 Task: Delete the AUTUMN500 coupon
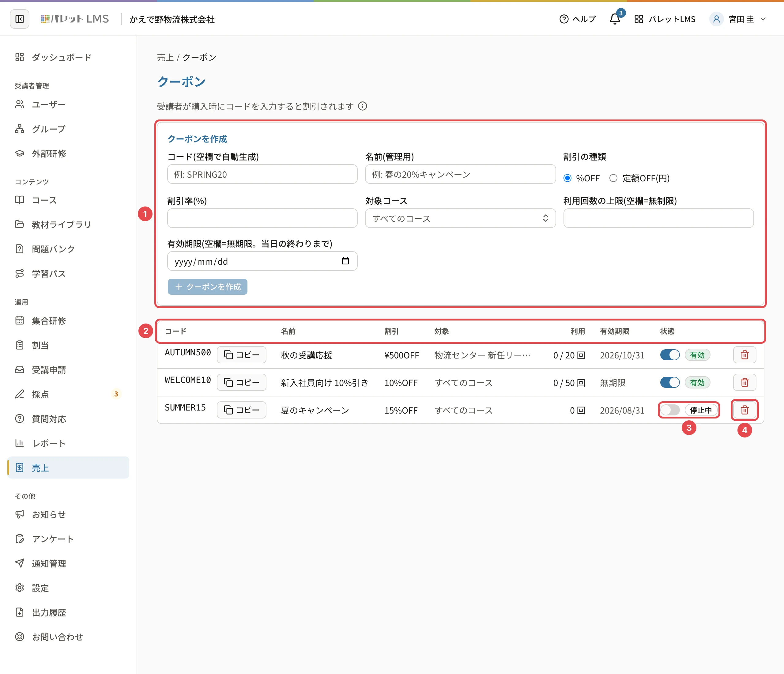click(744, 354)
